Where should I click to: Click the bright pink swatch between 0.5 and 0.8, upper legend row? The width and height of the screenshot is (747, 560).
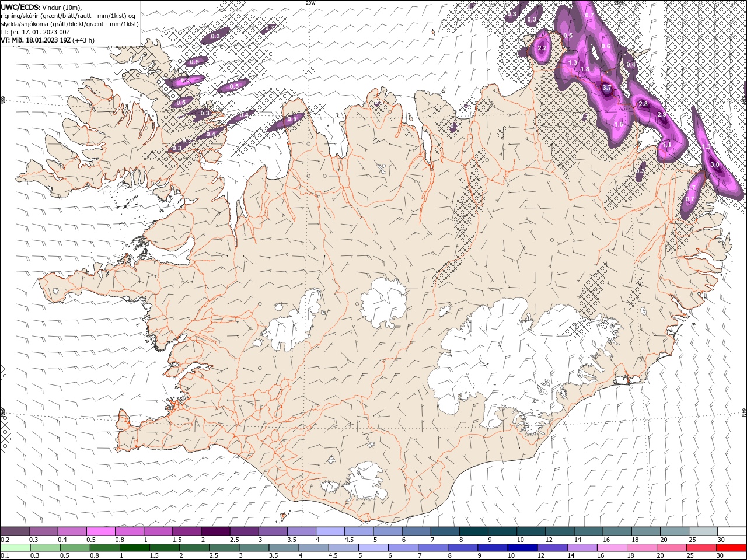point(100,531)
